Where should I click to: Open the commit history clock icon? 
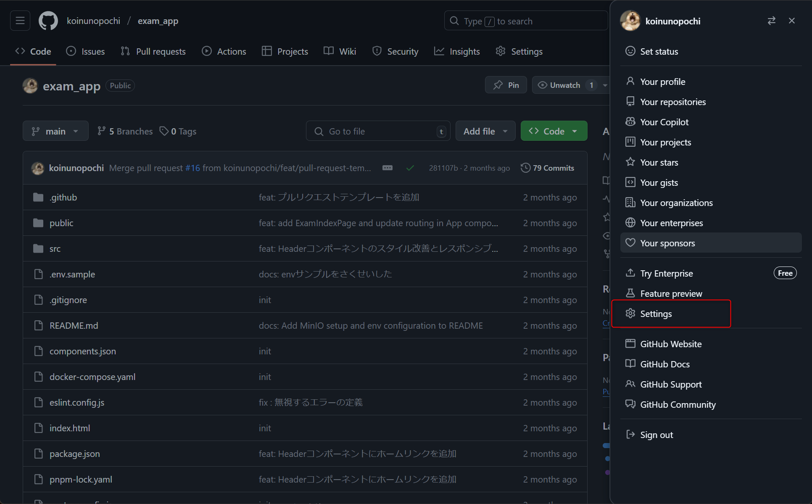coord(525,167)
